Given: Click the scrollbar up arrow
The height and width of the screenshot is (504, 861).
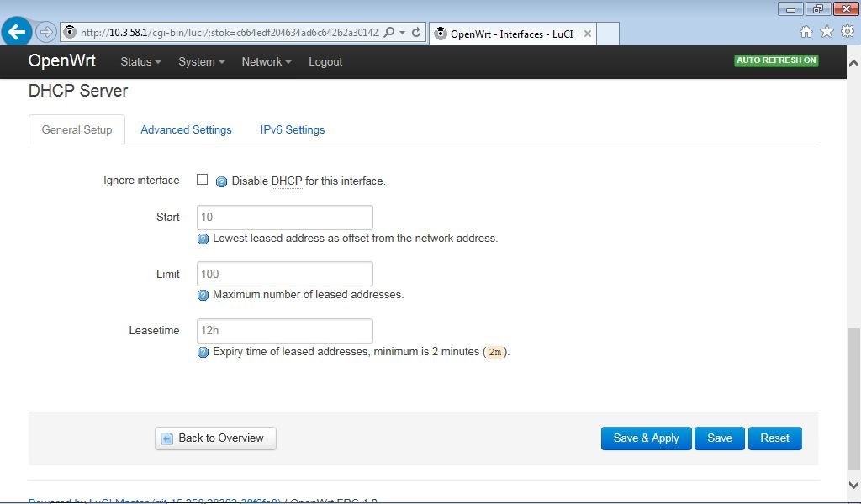Looking at the screenshot, I should pyautogui.click(x=853, y=63).
